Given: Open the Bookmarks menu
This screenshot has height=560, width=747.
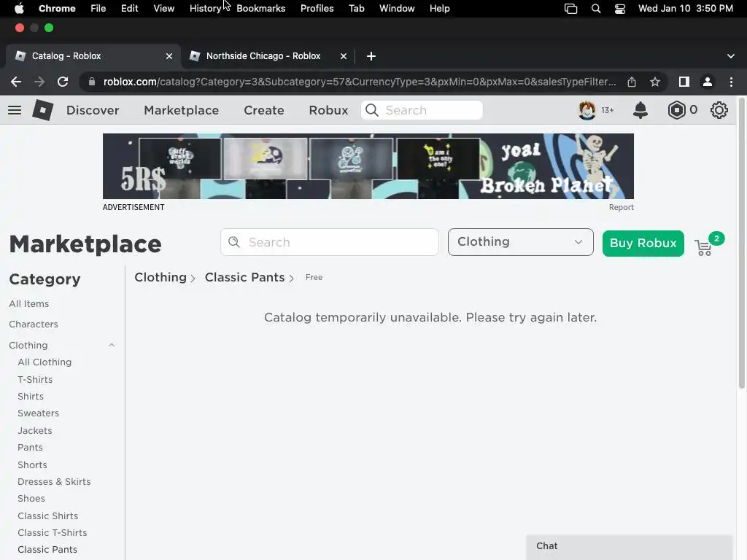Looking at the screenshot, I should point(260,9).
